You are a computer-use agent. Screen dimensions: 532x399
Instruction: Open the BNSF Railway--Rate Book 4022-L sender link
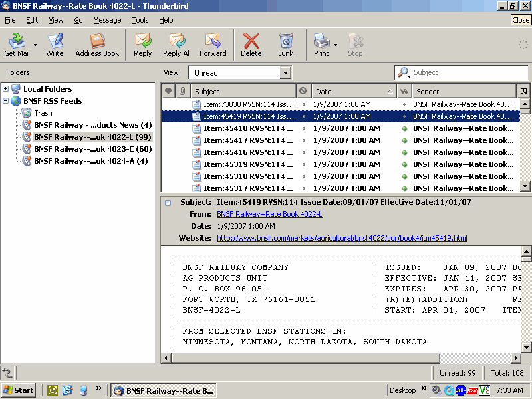(269, 214)
